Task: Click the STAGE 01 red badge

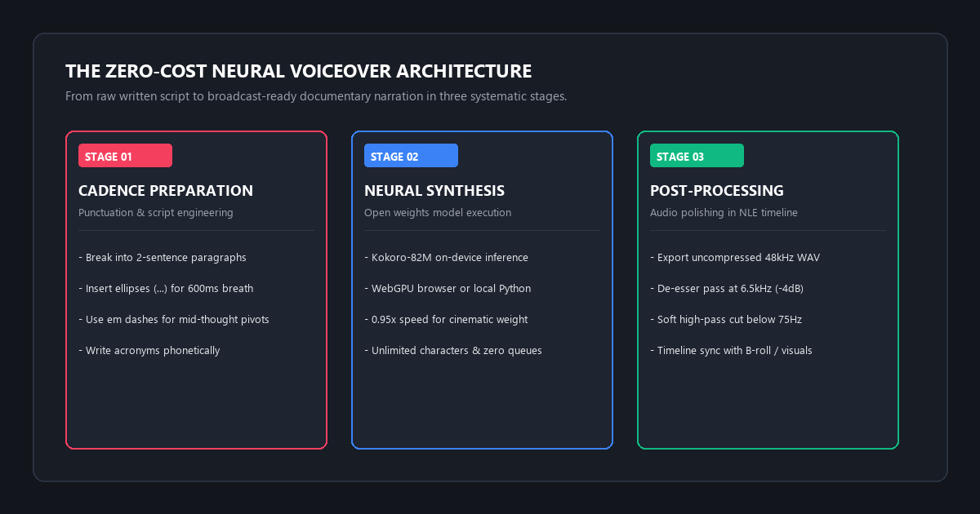Action: [125, 155]
